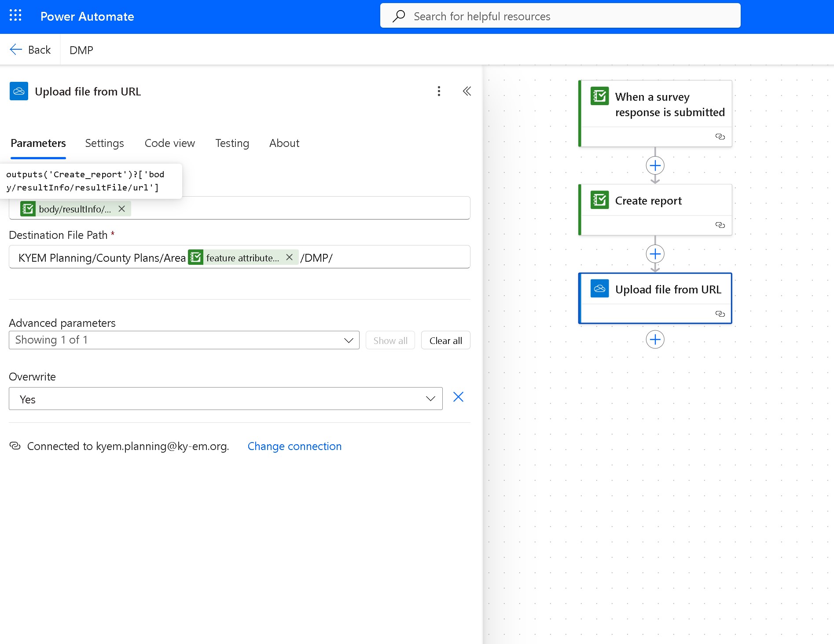The width and height of the screenshot is (834, 644).
Task: Switch to the Testing tab
Action: (232, 143)
